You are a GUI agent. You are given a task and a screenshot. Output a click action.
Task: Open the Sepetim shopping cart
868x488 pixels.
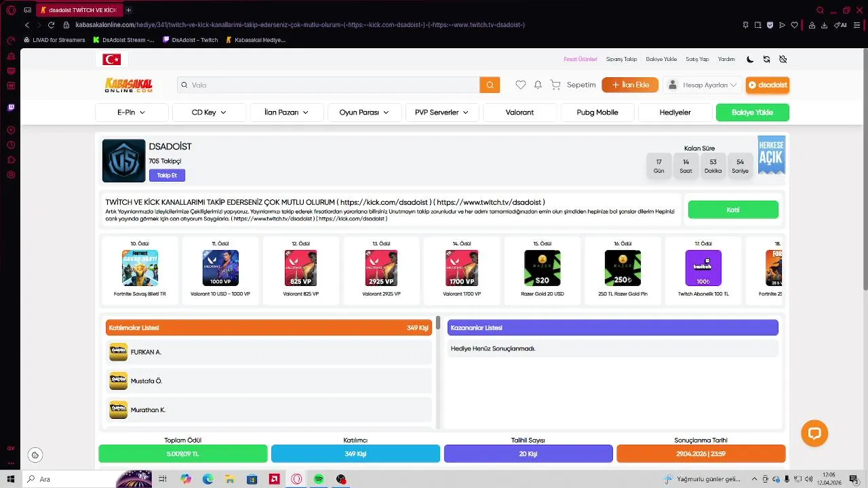(x=573, y=85)
